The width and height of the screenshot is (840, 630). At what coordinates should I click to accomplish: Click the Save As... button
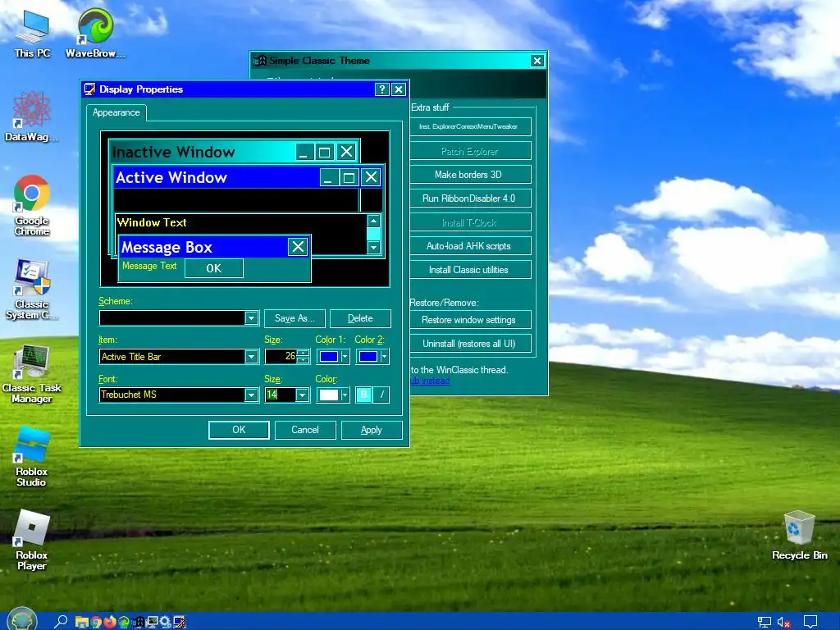point(294,318)
